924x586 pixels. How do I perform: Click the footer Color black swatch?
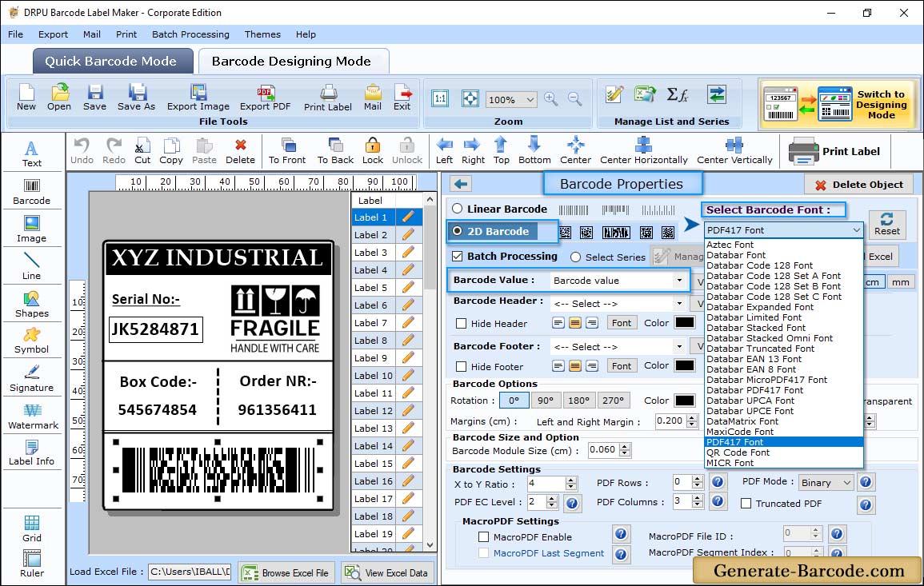pos(684,365)
